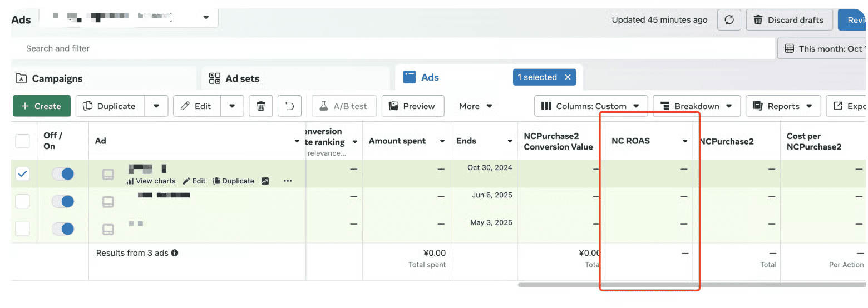Click the Jun 6, 2025 end date cell
This screenshot has width=868, height=308.
(492, 195)
